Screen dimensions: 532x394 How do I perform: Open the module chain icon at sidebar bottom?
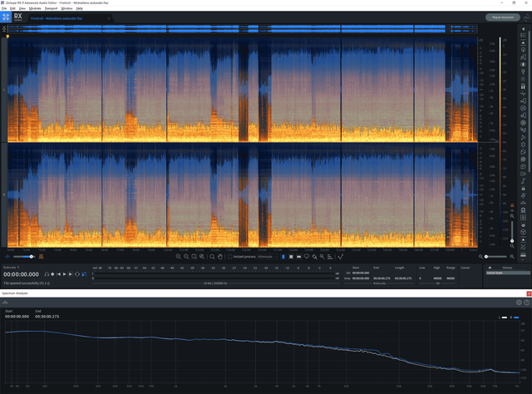pos(523,254)
